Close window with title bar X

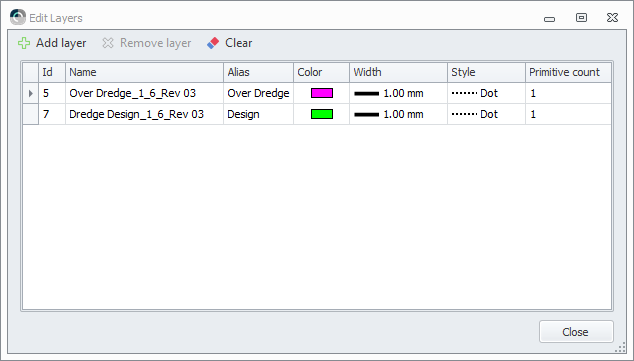tap(612, 17)
